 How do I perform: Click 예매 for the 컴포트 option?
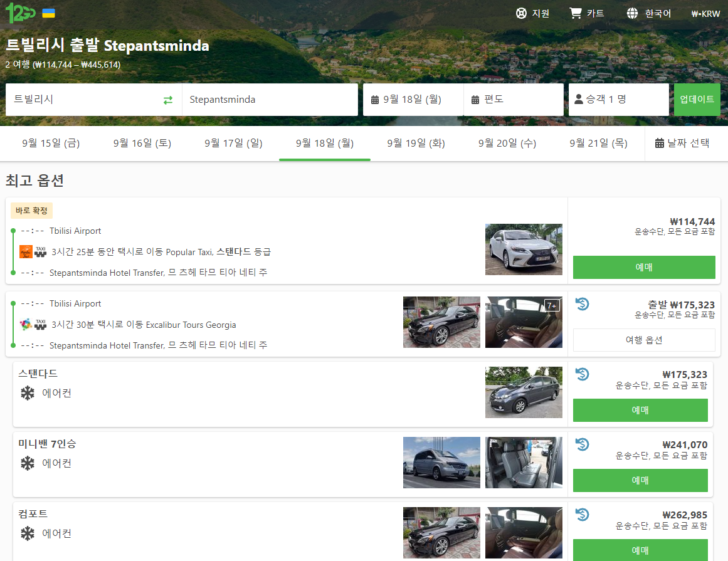pos(640,550)
